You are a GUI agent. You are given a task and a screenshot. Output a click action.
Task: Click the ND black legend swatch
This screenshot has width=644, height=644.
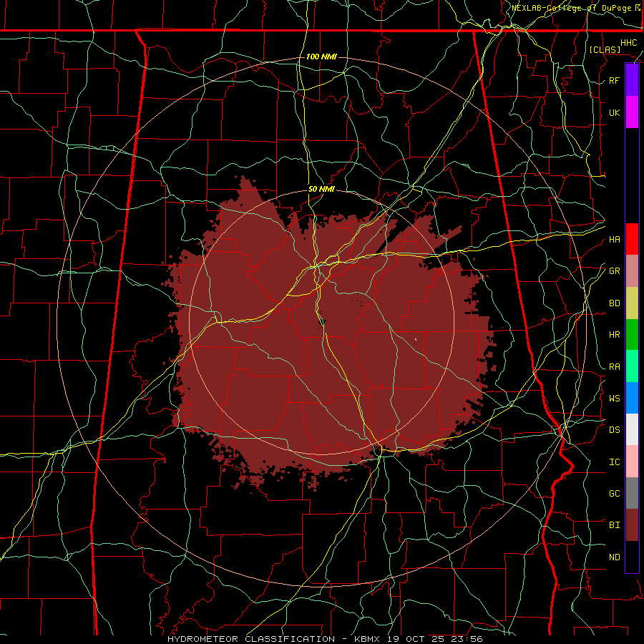632,557
